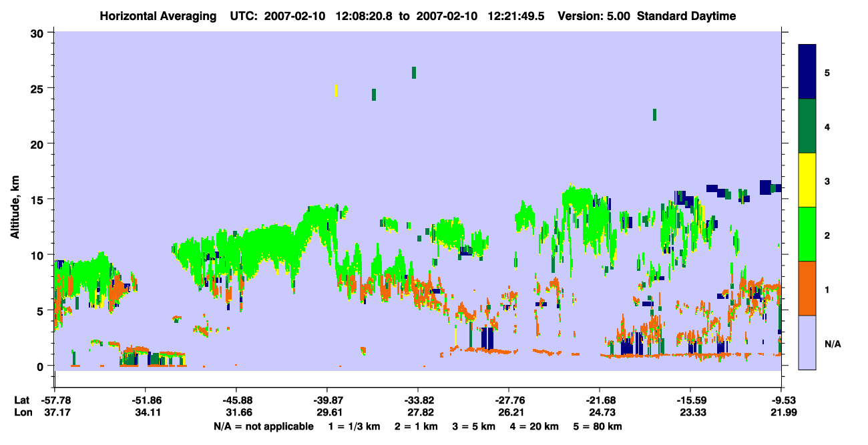Select the latitude value '-57.78'
The image size is (868, 445).
(55, 400)
